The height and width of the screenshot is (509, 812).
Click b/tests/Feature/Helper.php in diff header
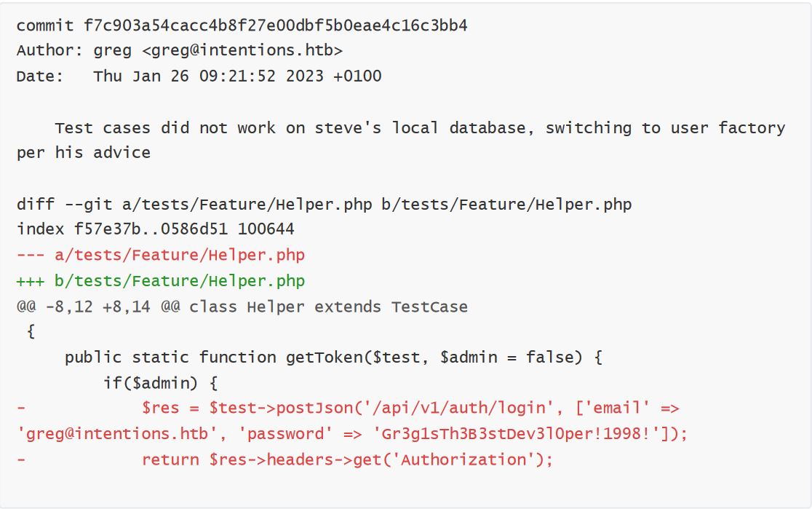point(506,204)
